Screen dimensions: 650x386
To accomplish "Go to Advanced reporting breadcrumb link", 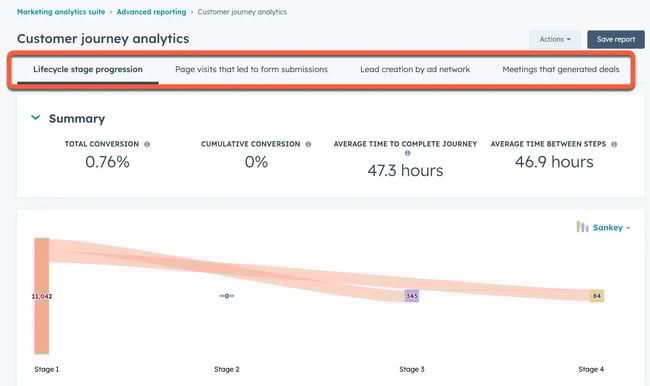I will click(x=151, y=12).
